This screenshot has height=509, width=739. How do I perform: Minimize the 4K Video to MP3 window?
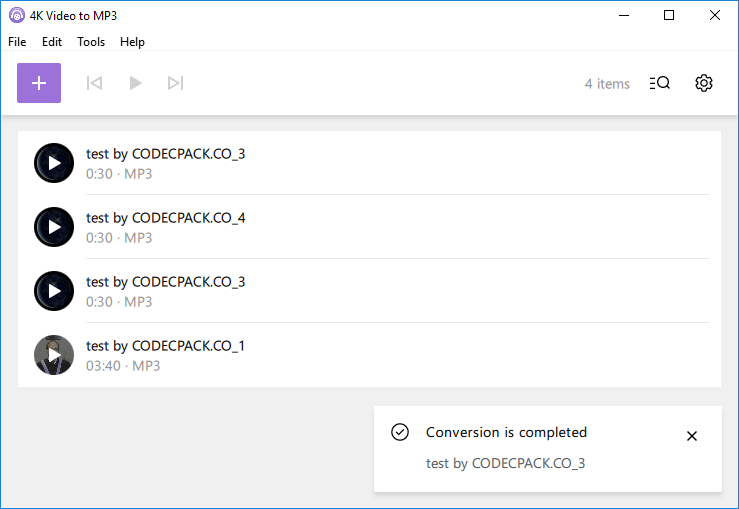(x=624, y=16)
